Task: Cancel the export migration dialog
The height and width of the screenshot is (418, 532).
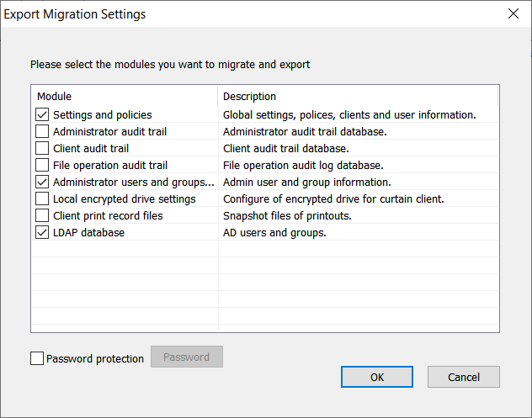Action: pos(464,377)
